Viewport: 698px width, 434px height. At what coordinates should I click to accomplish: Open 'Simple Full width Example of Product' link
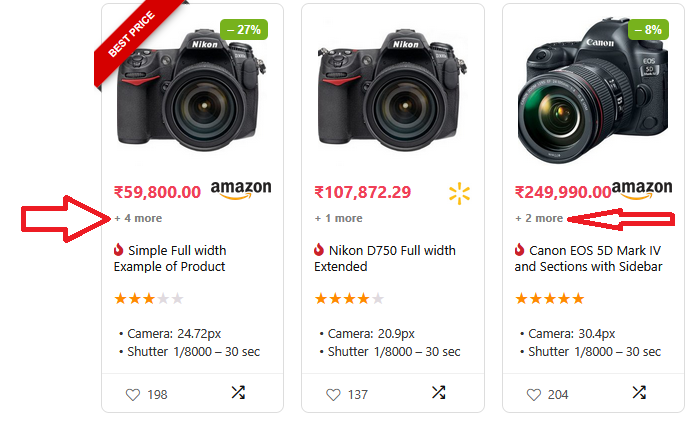(170, 258)
